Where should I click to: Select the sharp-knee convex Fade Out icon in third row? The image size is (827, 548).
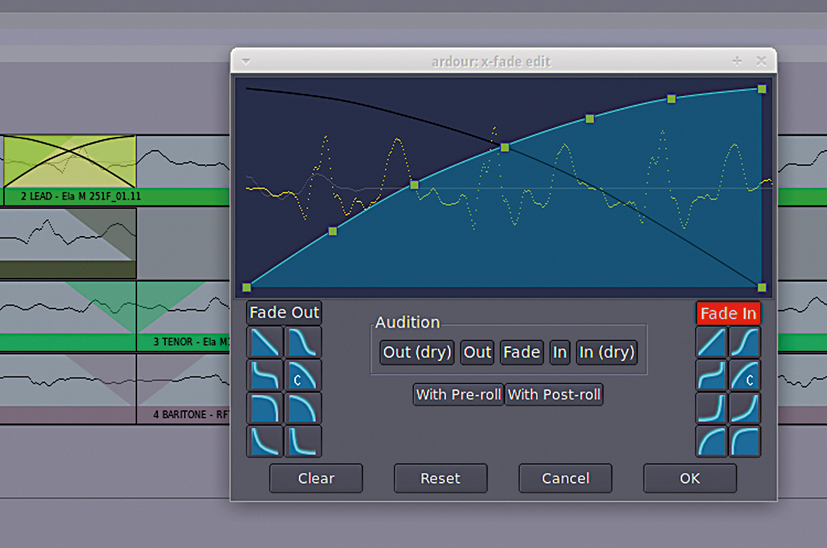pyautogui.click(x=265, y=408)
